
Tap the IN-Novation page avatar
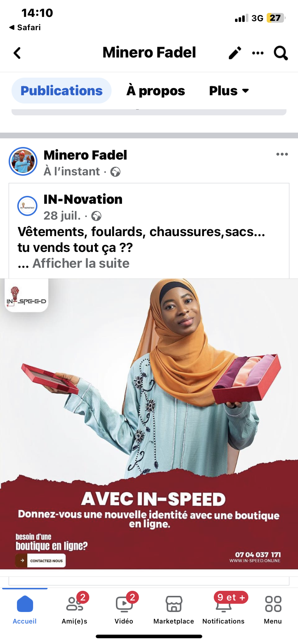[x=27, y=206]
